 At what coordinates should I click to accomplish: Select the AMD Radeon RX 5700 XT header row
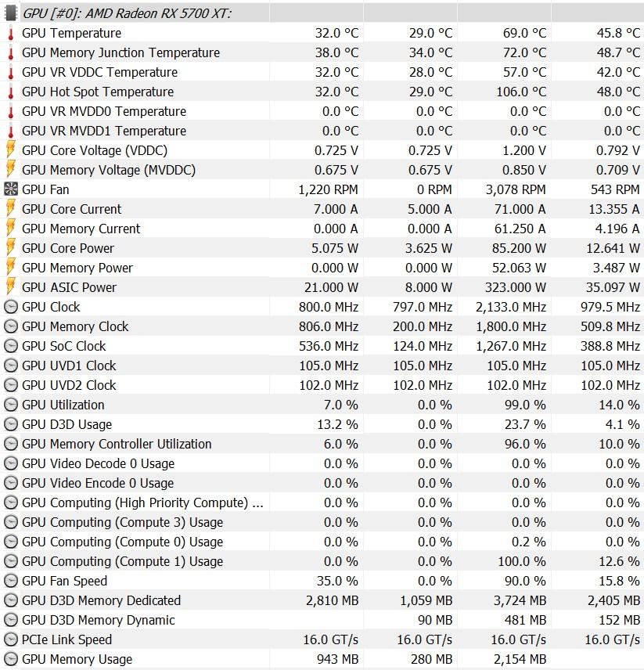point(322,13)
